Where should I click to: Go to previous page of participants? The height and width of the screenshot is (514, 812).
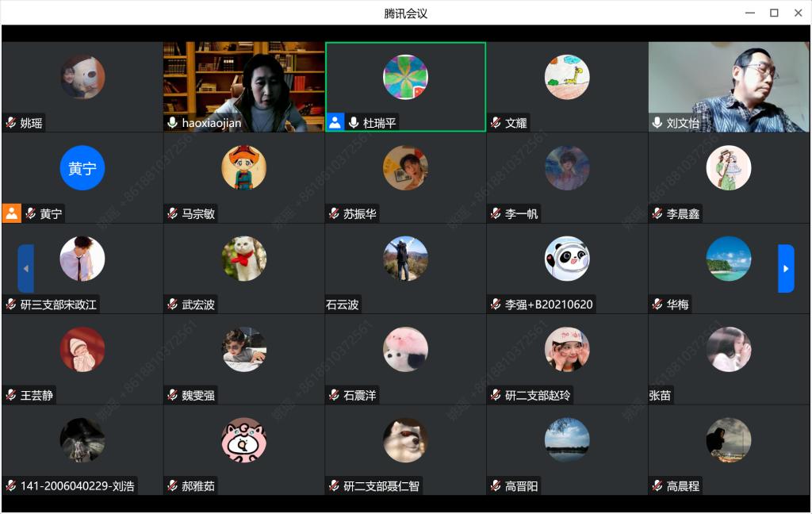pos(25,269)
